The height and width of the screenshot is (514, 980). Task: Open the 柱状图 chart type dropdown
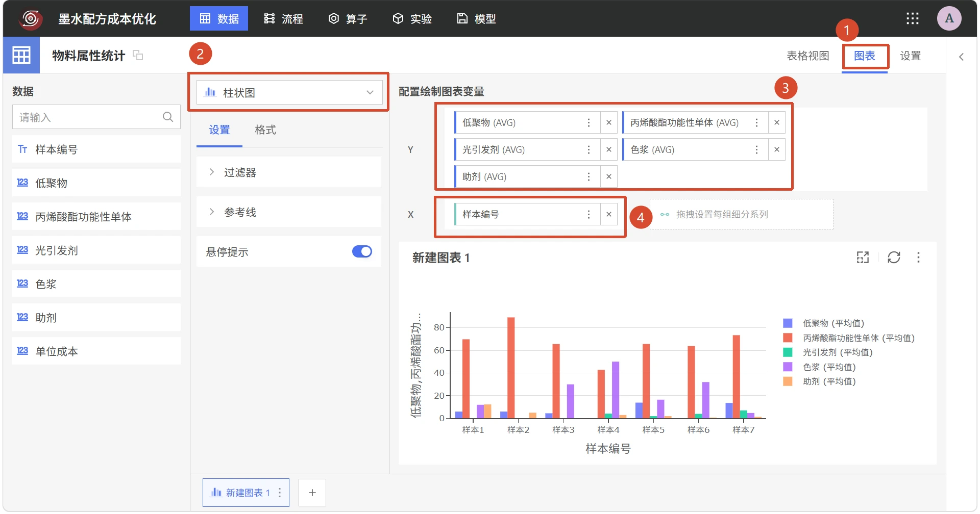click(x=289, y=92)
